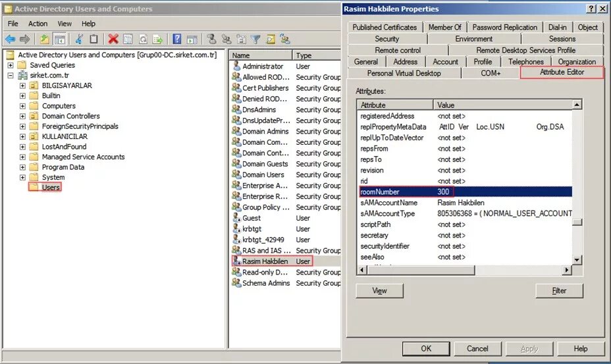
Task: Switch to the Member Of tab
Action: pyautogui.click(x=444, y=27)
